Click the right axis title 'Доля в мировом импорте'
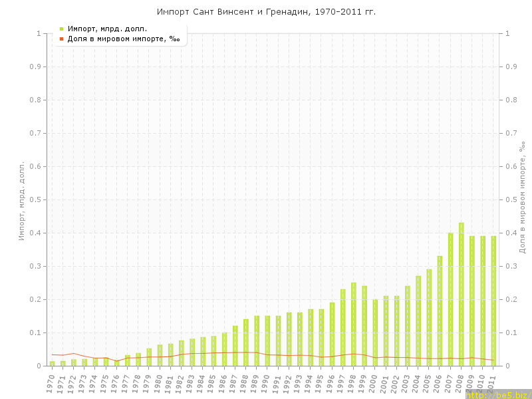The width and height of the screenshot is (532, 399). click(522, 197)
